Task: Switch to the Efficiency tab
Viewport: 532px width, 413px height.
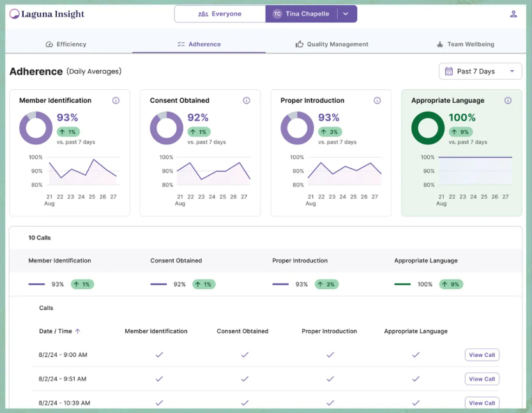Action: pos(66,44)
